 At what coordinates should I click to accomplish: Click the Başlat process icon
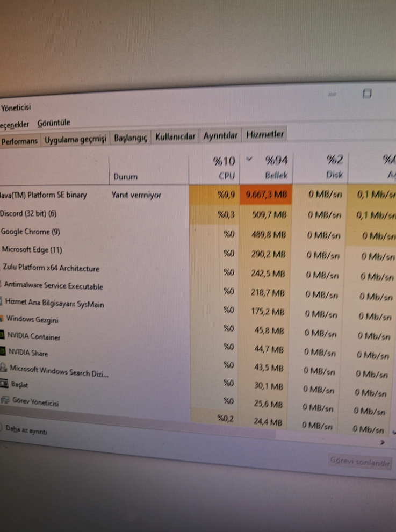[x=4, y=384]
